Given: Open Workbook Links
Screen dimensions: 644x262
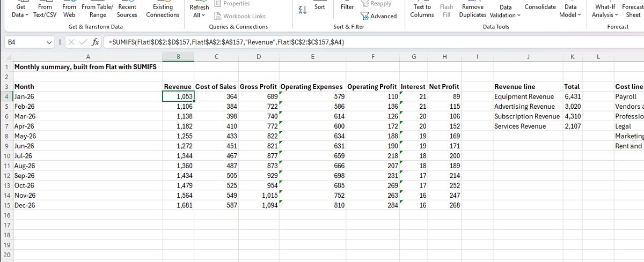Looking at the screenshot, I should coord(239,16).
